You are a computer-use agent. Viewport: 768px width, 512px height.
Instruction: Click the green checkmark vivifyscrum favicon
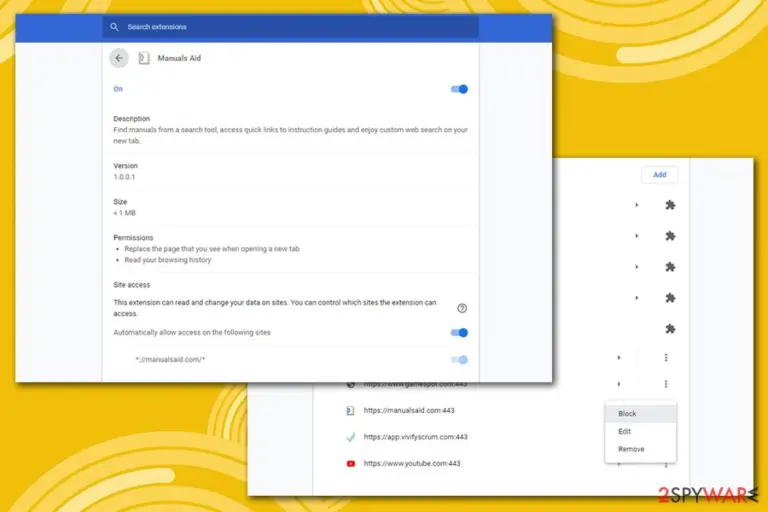coord(351,437)
